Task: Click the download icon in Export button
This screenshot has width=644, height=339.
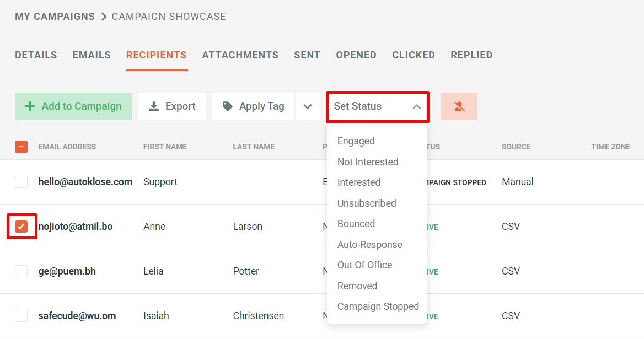Action: click(154, 107)
